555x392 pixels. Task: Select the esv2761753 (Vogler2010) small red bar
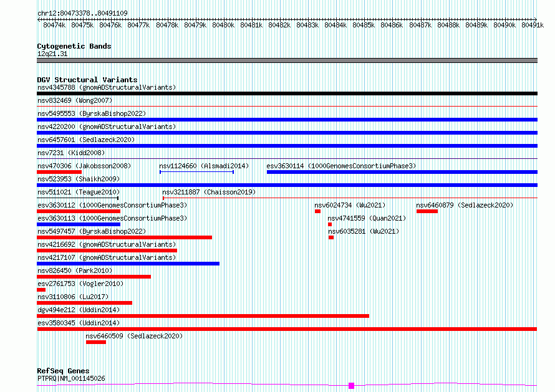click(x=41, y=290)
